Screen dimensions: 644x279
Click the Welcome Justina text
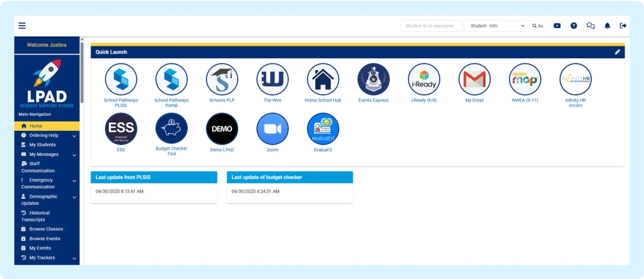pyautogui.click(x=47, y=45)
